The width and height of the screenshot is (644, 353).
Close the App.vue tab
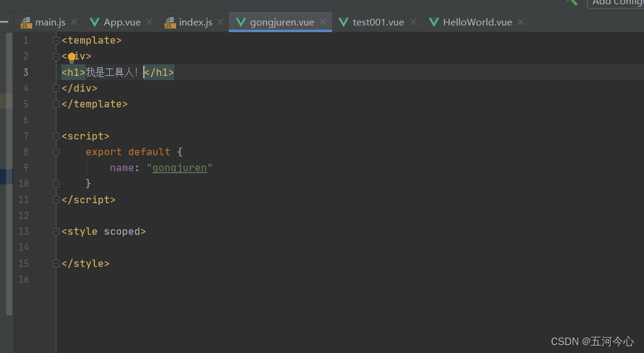coord(149,22)
